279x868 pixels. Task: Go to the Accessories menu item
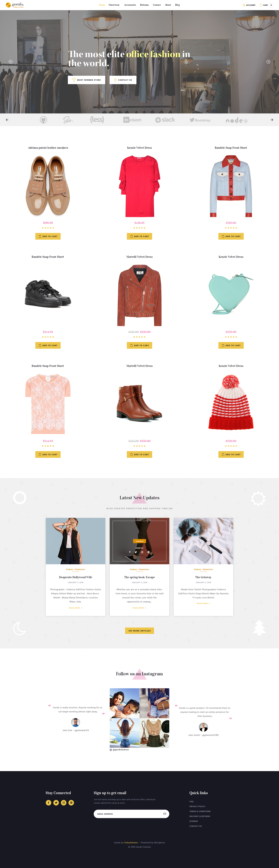[130, 5]
